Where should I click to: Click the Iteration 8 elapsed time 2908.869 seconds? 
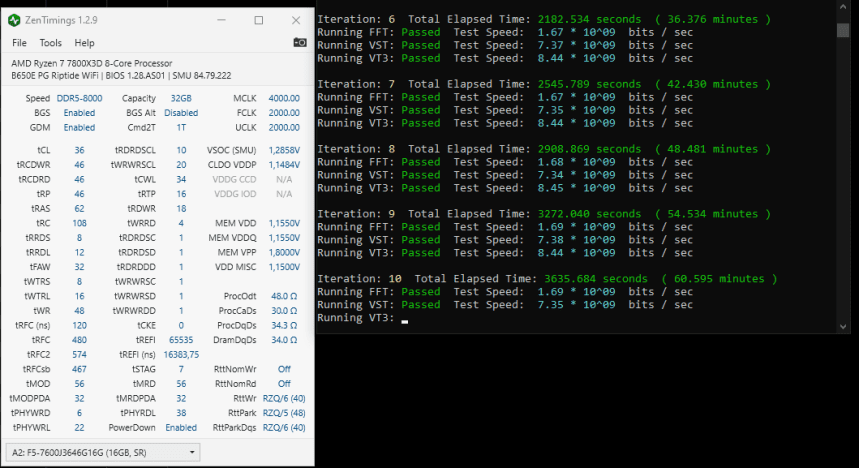(589, 149)
